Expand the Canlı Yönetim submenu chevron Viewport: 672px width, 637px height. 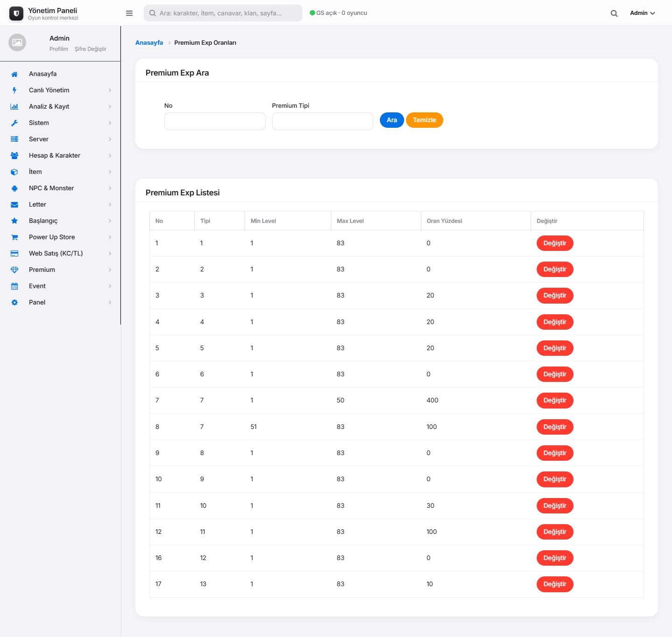pyautogui.click(x=110, y=90)
